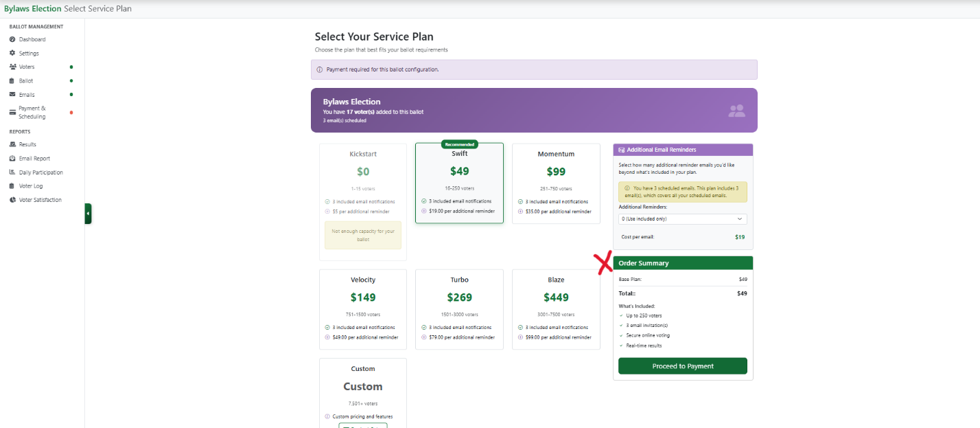Select the Custom plan card
This screenshot has width=980, height=428.
click(363, 393)
